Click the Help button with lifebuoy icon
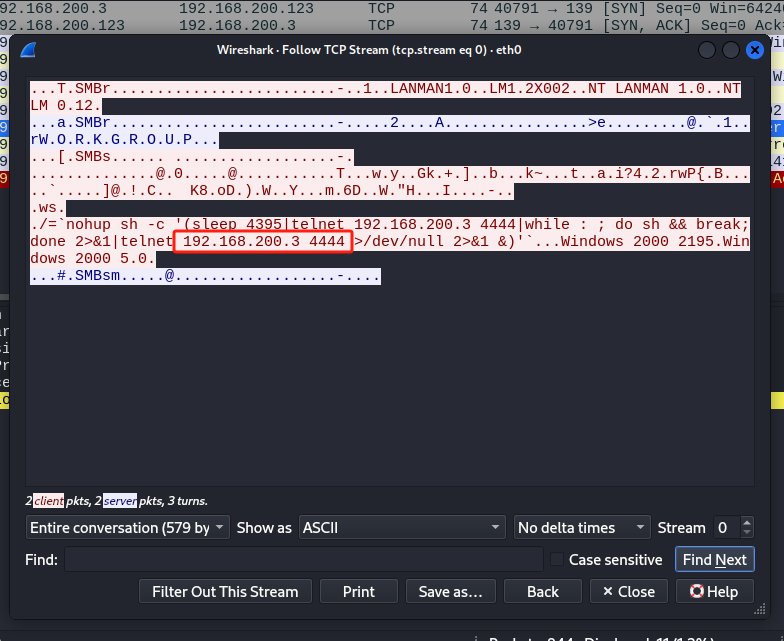The width and height of the screenshot is (784, 641). coord(714,592)
